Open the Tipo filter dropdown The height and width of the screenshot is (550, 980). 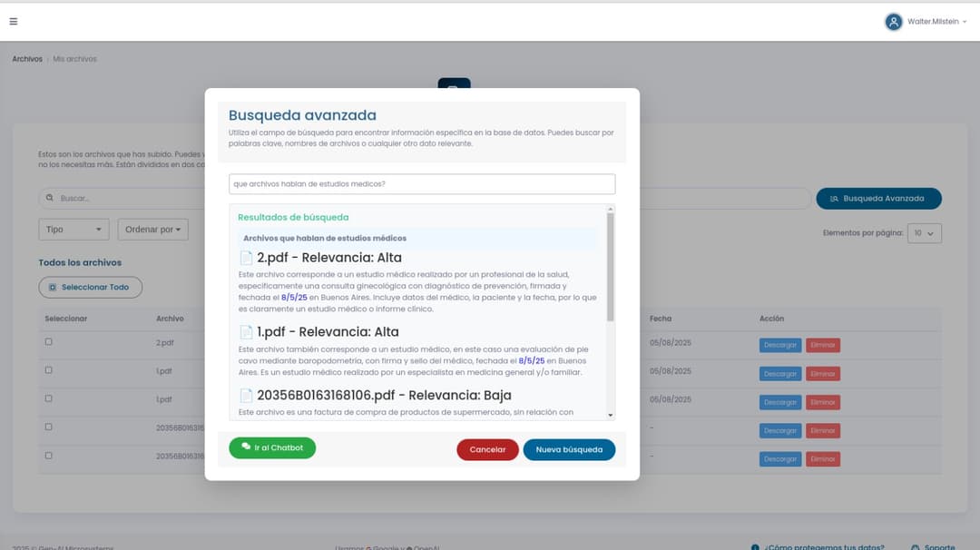click(x=73, y=230)
